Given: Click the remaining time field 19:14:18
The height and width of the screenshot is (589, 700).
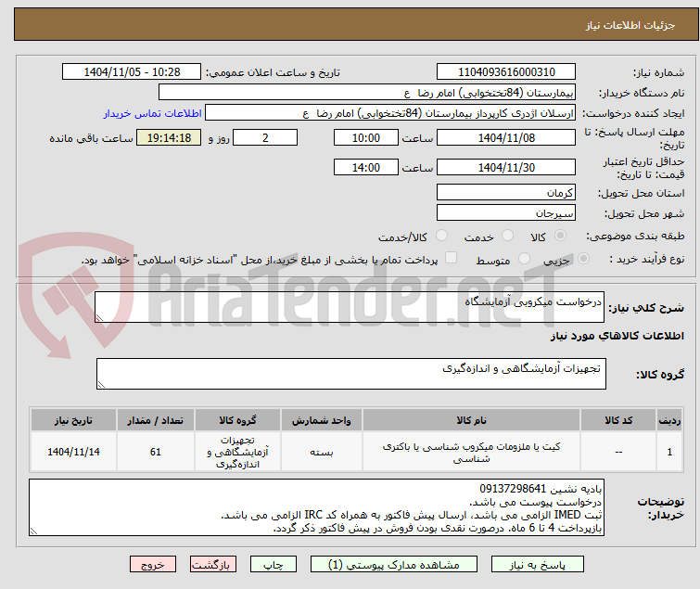Looking at the screenshot, I should coord(169,137).
